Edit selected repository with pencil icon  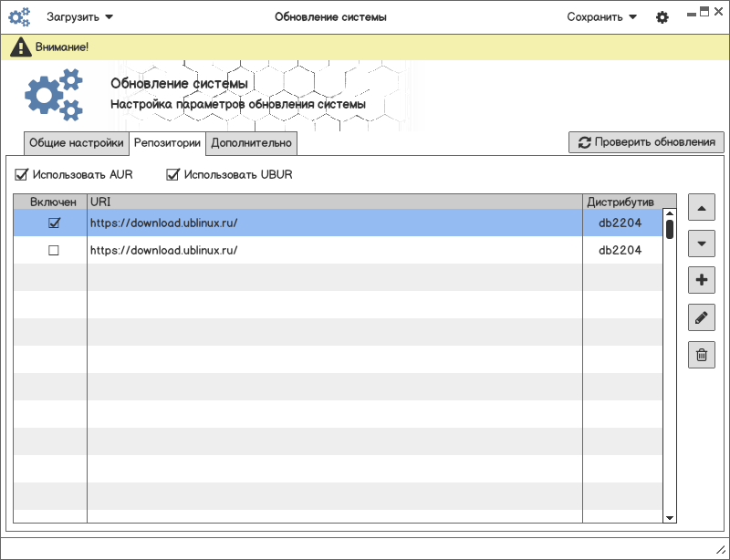(x=701, y=317)
